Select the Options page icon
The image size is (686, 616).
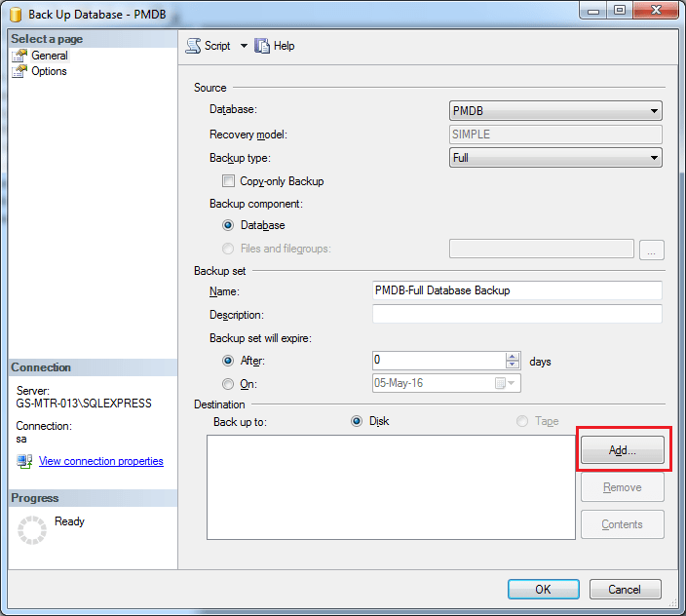pos(19,71)
